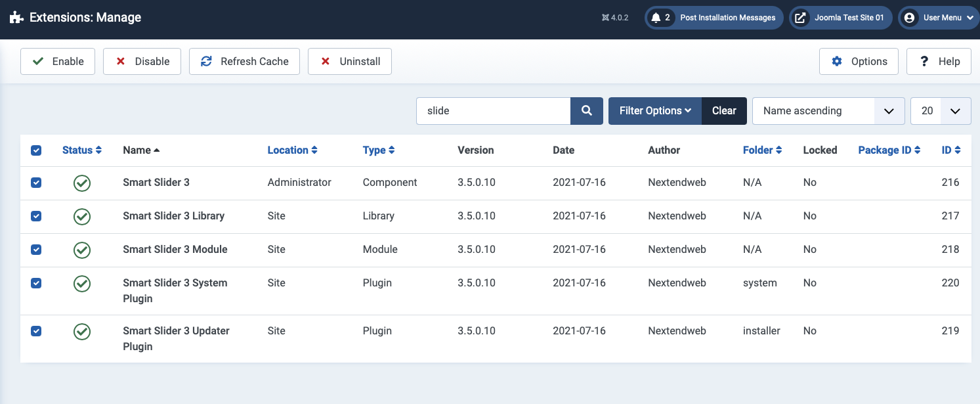The height and width of the screenshot is (404, 980).
Task: Click the puzzle piece Extensions icon
Action: [16, 18]
